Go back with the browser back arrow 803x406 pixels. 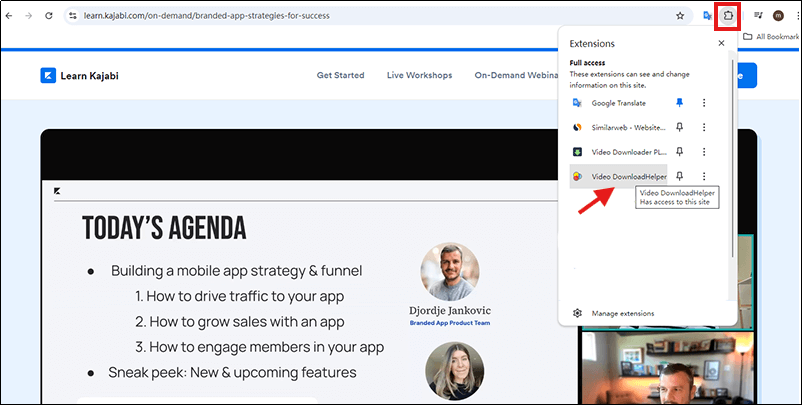point(9,16)
